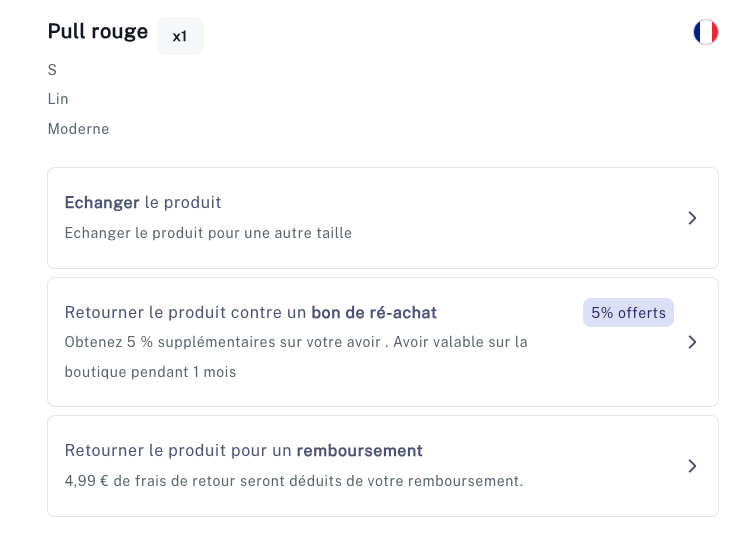Click the French flag language icon
This screenshot has width=753, height=556.
point(705,32)
